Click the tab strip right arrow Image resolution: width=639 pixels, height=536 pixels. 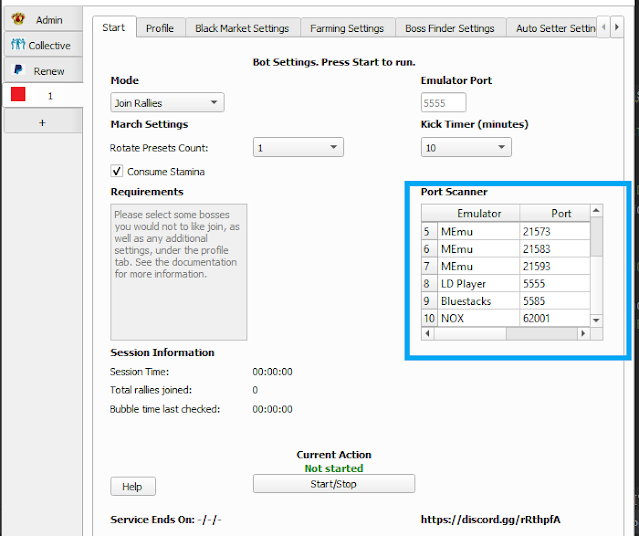coord(617,27)
